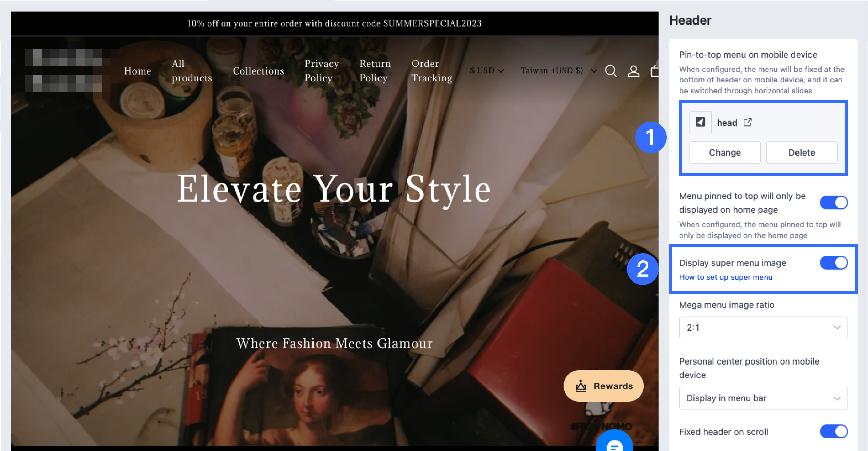The width and height of the screenshot is (868, 451).
Task: Expand the $ USD currency selector
Action: (486, 70)
